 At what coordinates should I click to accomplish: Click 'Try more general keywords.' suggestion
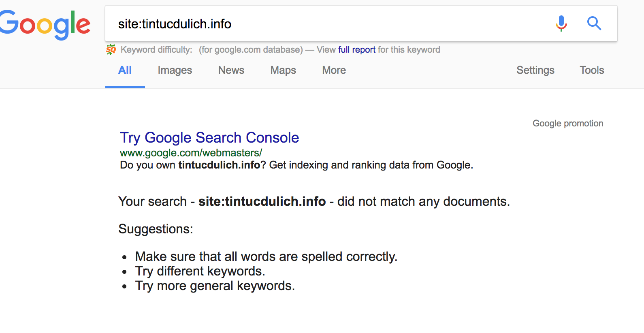215,286
